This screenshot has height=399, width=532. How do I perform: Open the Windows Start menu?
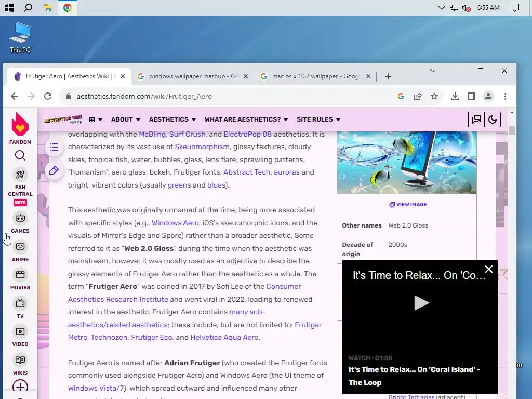tap(9, 7)
